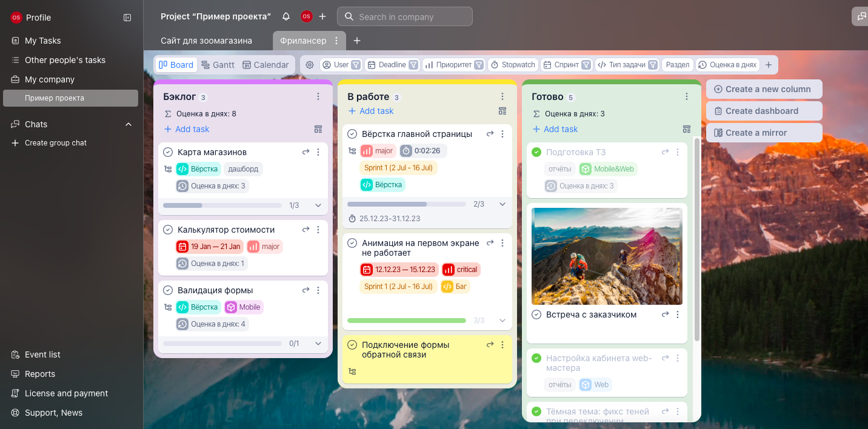Click template icon in В работе column
Image resolution: width=868 pixels, height=429 pixels.
click(x=502, y=111)
